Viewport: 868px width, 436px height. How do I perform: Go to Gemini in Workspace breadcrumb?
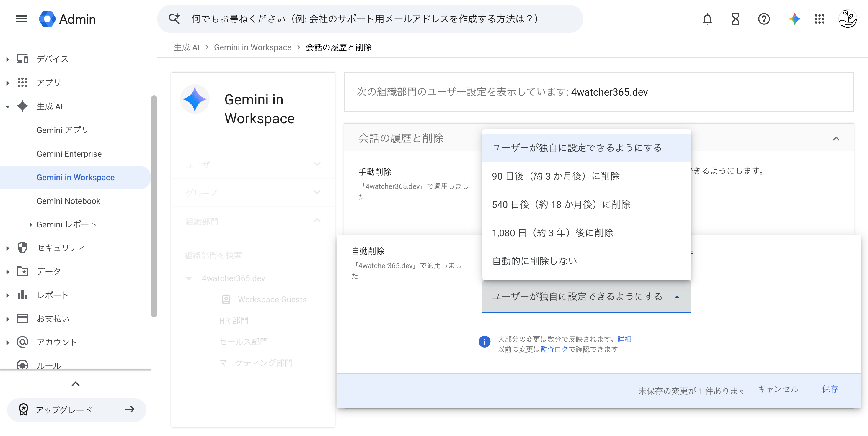click(x=253, y=47)
